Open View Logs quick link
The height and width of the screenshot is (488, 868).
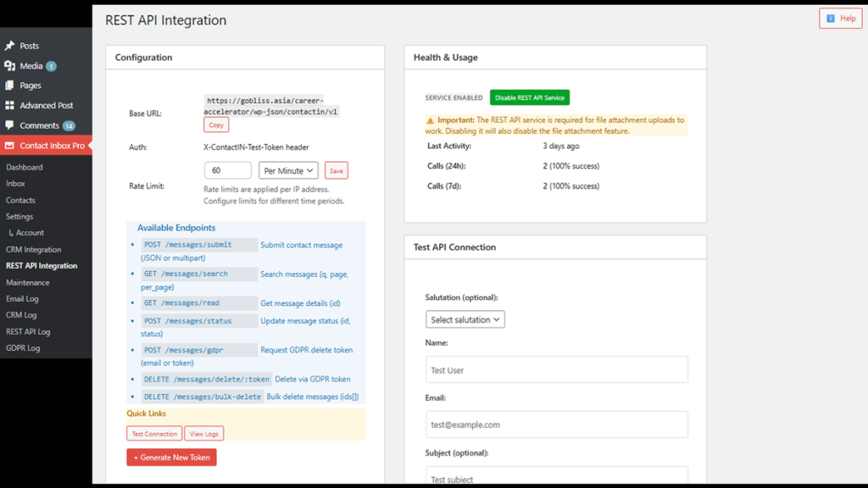(203, 434)
